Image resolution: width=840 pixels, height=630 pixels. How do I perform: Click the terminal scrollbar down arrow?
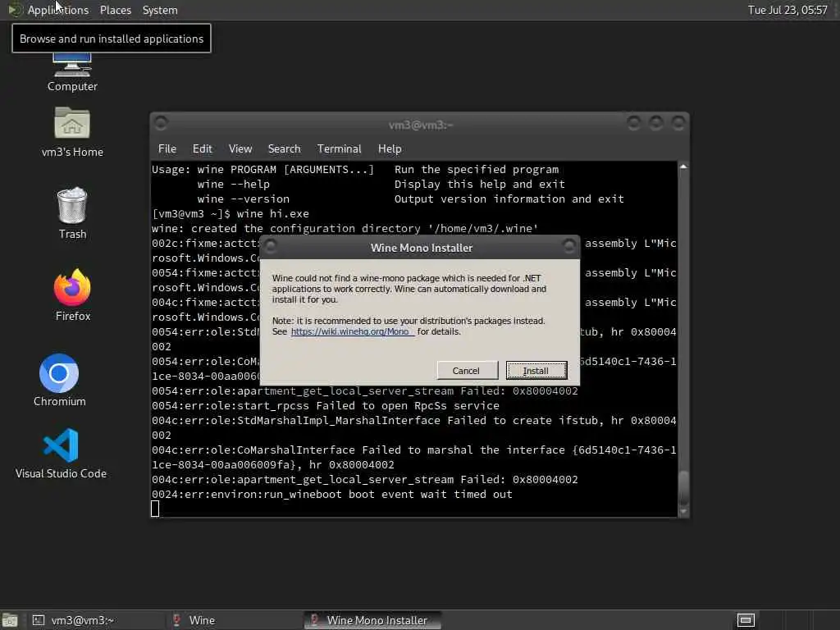(683, 511)
